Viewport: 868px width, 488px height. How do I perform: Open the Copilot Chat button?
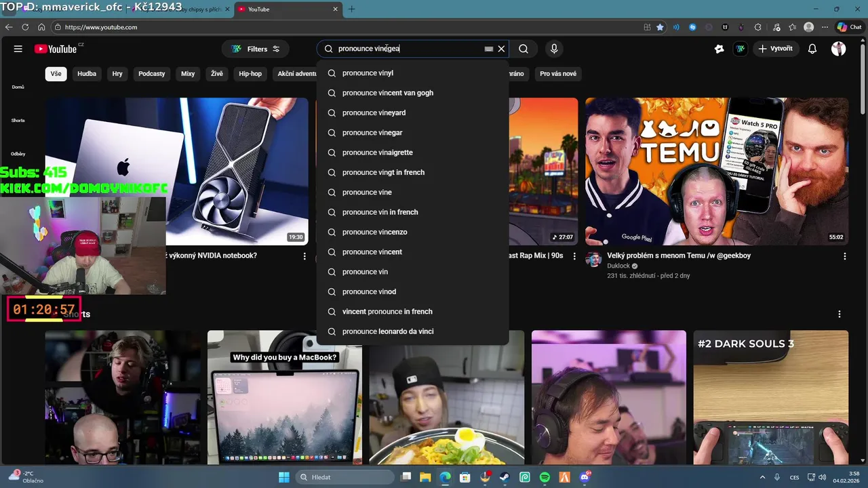850,27
